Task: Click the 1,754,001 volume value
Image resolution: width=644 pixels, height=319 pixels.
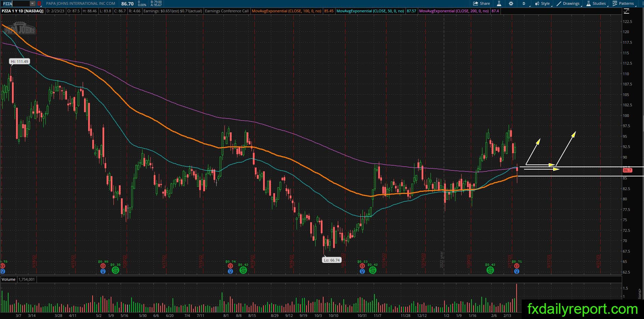Action: [x=27, y=279]
